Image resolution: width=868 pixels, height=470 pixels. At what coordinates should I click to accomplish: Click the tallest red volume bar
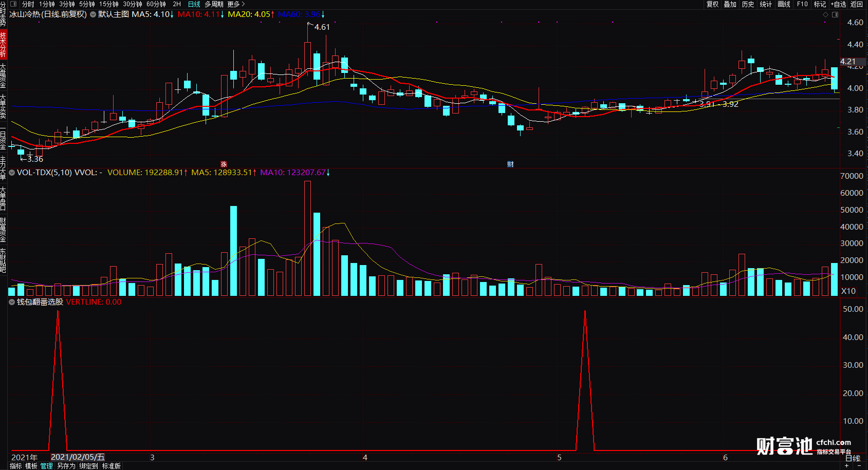pos(307,238)
